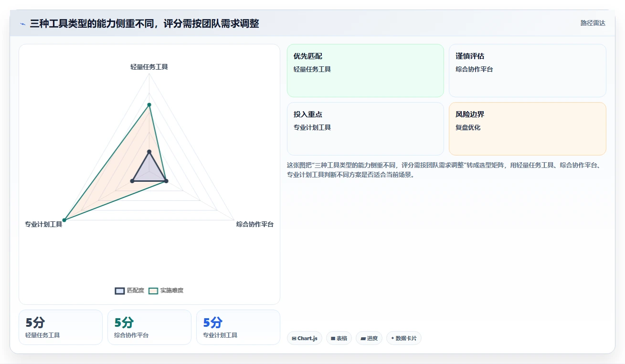
Task: Click the 综合协作平台 radar axis label
Action: pyautogui.click(x=255, y=224)
